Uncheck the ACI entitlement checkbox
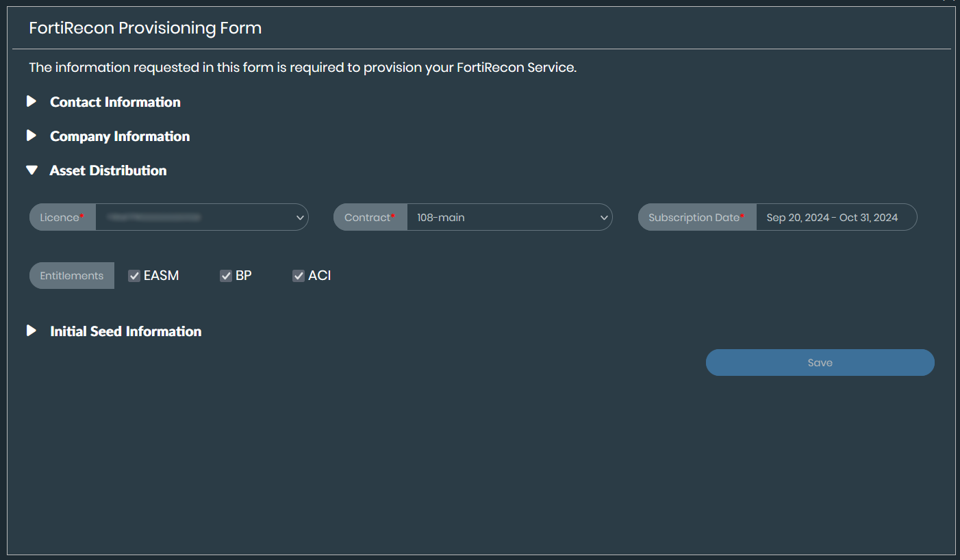Screen dimensions: 960x560 pos(299,275)
